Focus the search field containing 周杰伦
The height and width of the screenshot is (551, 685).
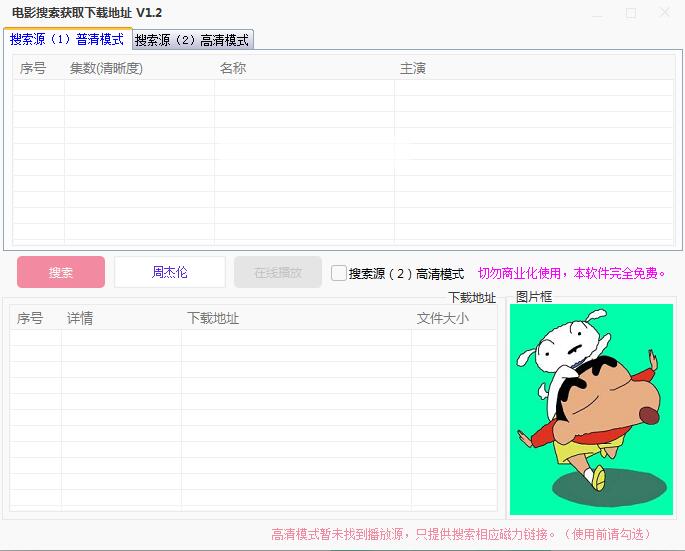[169, 272]
